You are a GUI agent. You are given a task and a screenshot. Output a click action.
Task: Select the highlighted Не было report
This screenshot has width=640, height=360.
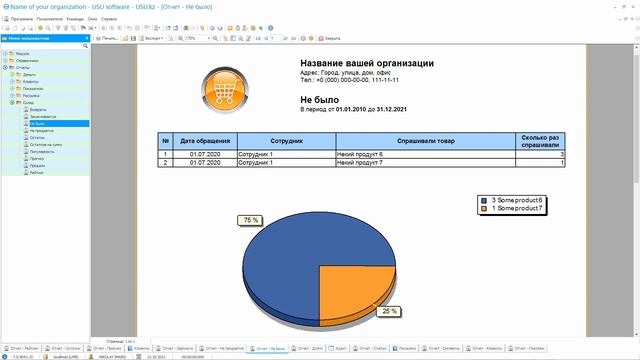coord(59,123)
